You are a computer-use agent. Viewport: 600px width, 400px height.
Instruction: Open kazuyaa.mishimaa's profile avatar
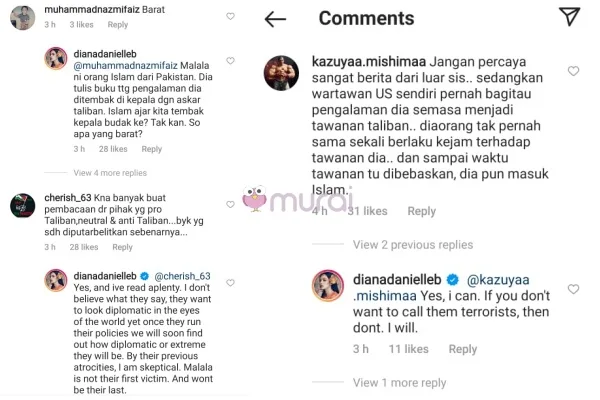point(281,73)
